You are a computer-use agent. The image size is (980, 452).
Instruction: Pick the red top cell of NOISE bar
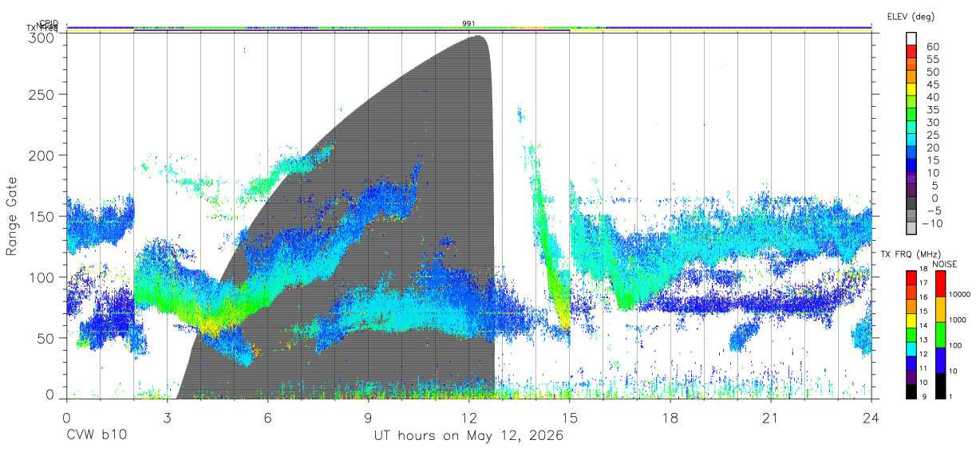[939, 283]
